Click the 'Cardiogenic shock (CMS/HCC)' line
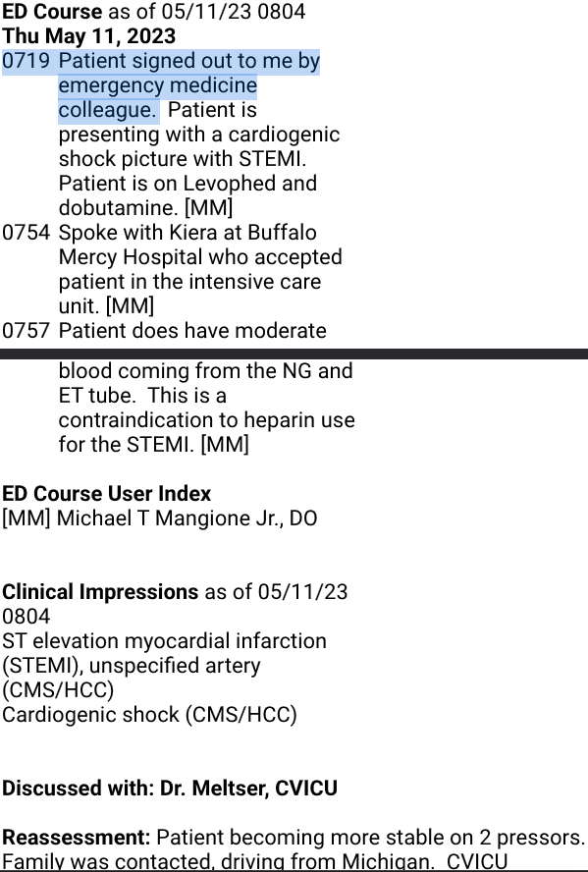 (x=149, y=715)
